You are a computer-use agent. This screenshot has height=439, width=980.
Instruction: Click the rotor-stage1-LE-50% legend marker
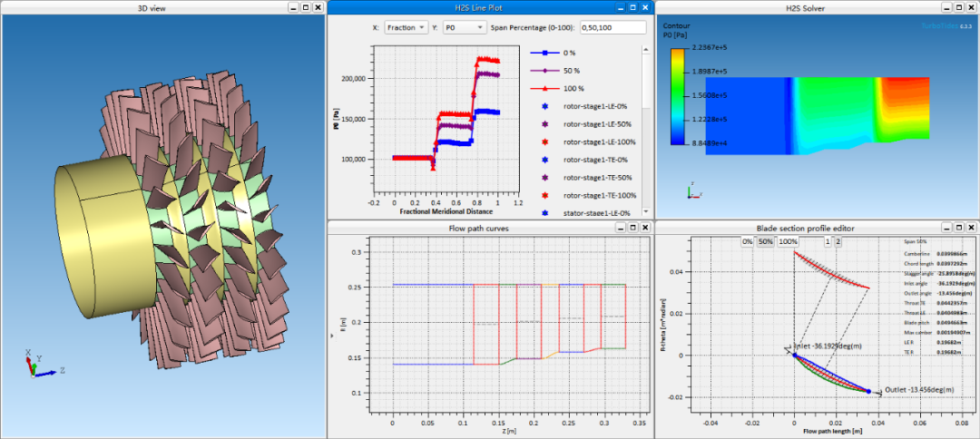(544, 123)
